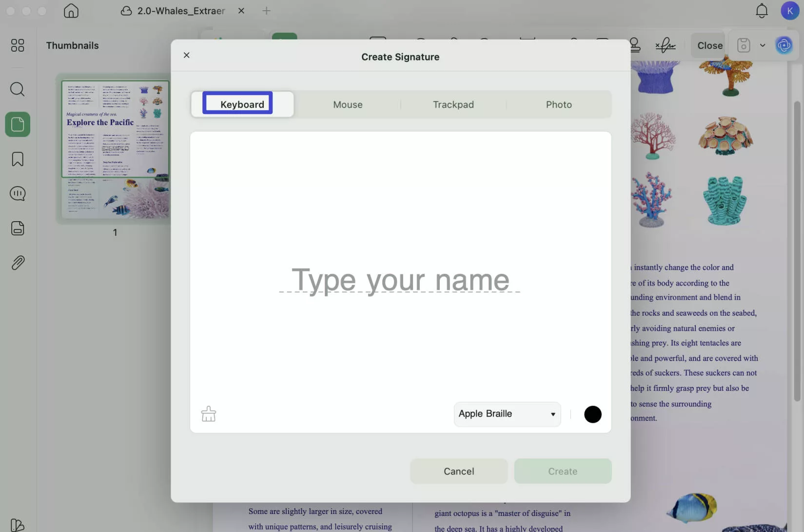Click the 'Thumbnails' panel heading
The image size is (804, 532).
click(x=72, y=45)
